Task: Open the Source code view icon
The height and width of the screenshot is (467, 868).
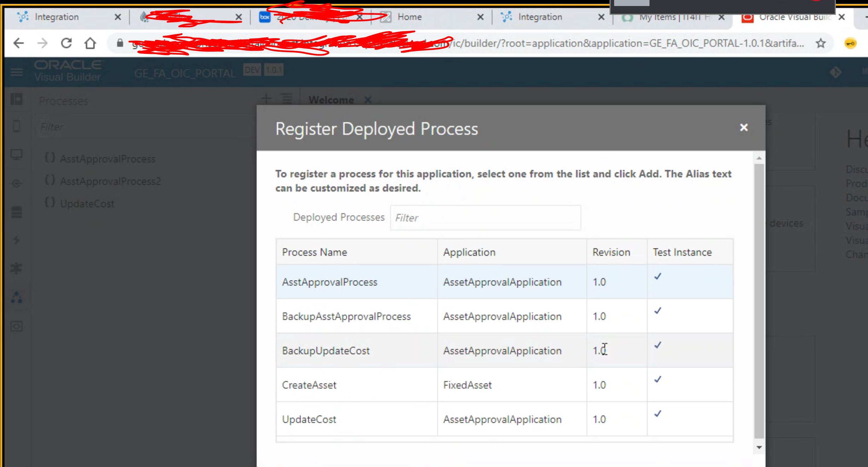Action: point(16,326)
